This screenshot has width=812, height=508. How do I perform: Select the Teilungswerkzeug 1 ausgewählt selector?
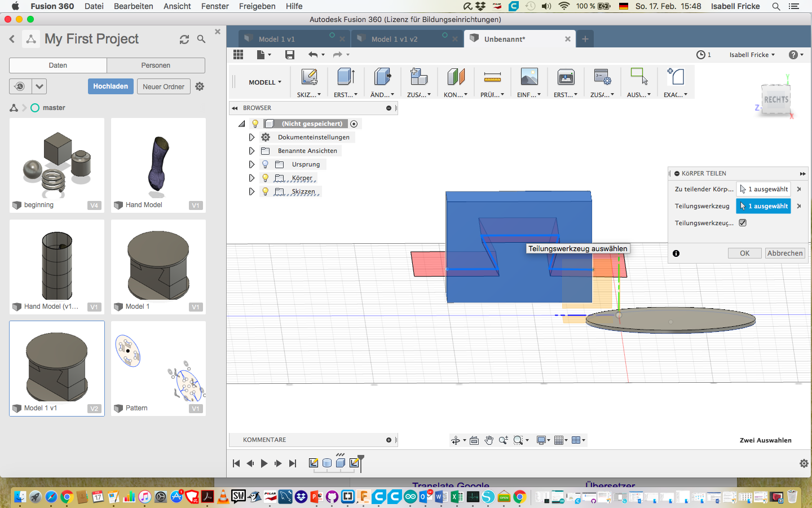coord(764,206)
